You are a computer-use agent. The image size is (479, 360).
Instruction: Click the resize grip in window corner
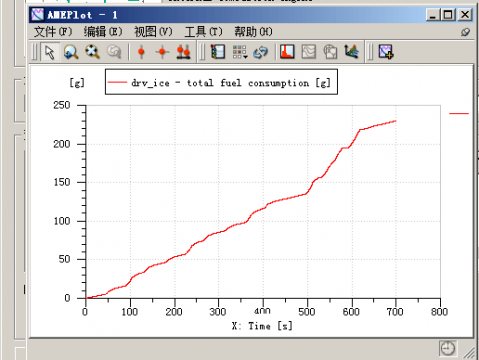point(469,353)
